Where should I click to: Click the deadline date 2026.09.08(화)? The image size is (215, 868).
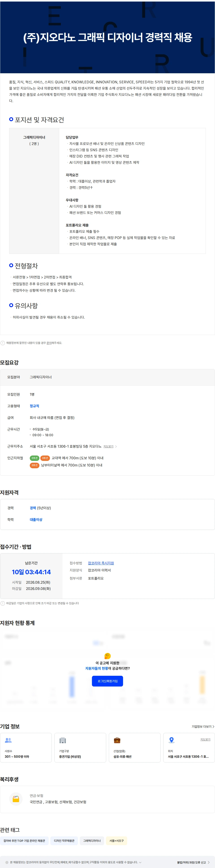tap(38, 589)
